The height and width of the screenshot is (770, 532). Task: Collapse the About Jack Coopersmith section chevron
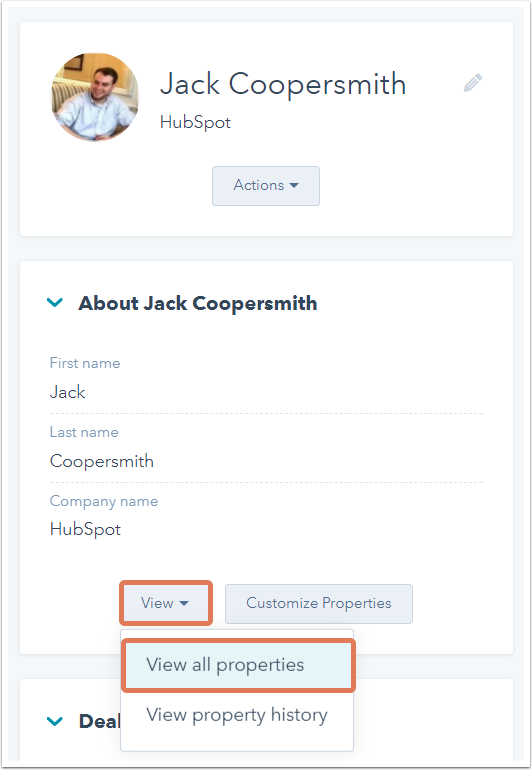[x=55, y=302]
